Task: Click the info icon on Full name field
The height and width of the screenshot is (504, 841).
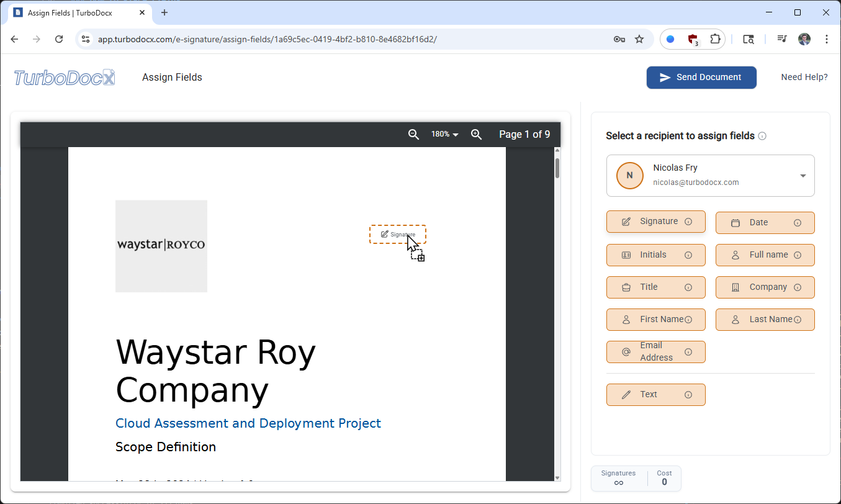Action: 798,255
